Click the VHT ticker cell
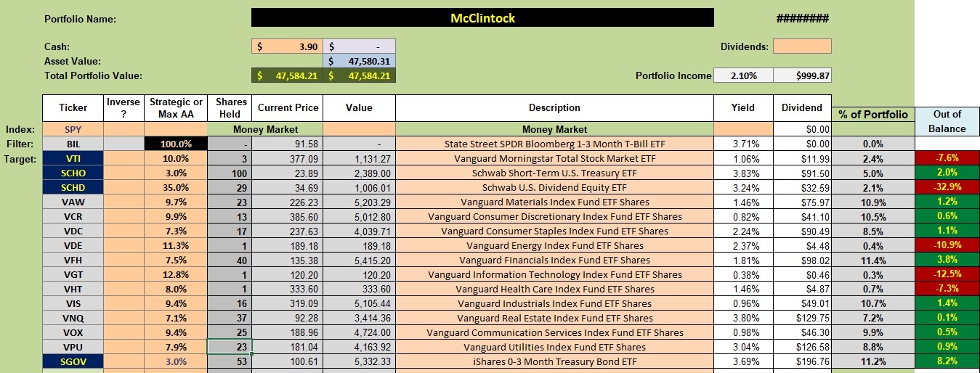This screenshot has height=373, width=980. coord(73,289)
